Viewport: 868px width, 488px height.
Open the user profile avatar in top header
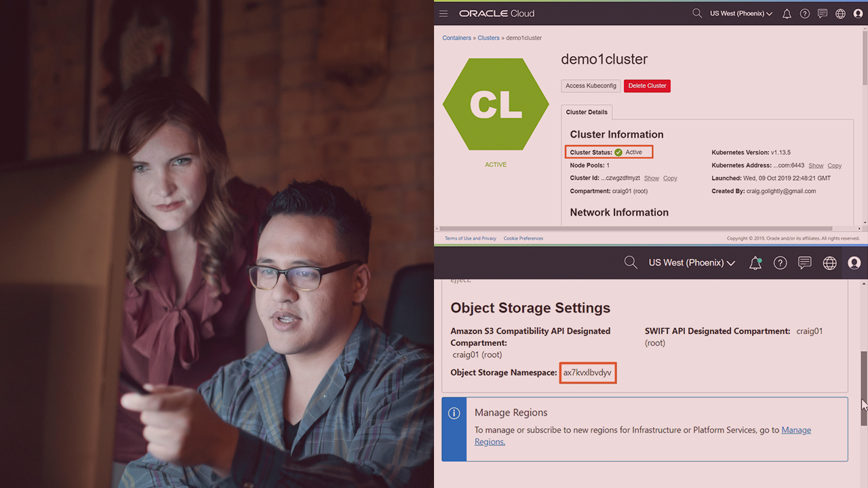858,14
